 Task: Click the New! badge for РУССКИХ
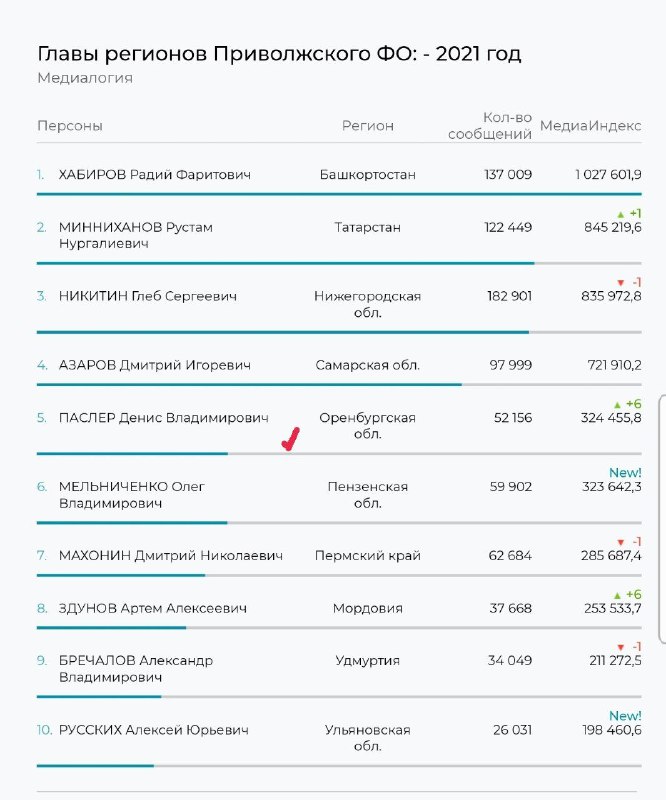click(x=625, y=715)
